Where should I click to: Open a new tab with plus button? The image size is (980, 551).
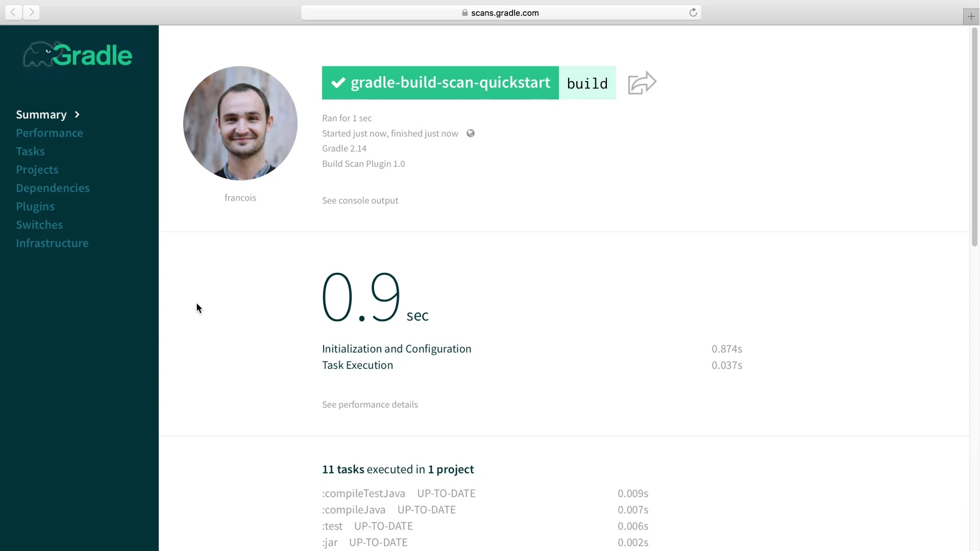[x=971, y=16]
